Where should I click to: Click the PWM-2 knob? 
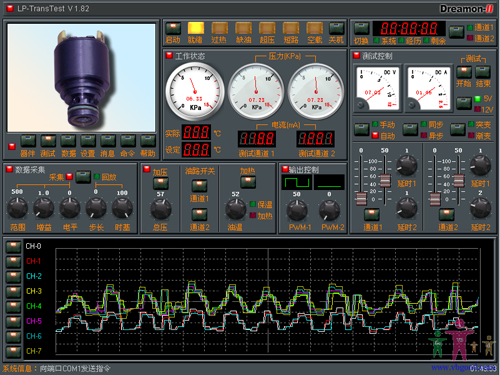click(x=329, y=210)
